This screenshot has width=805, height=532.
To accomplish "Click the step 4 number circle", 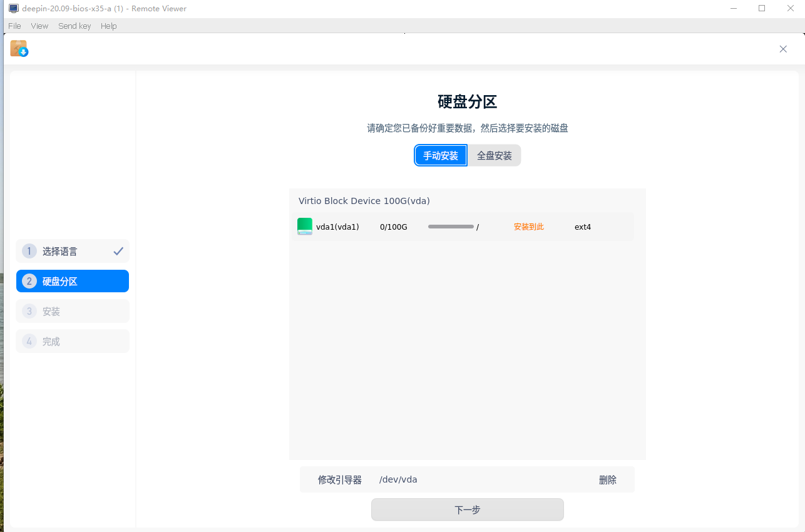I will (x=29, y=341).
